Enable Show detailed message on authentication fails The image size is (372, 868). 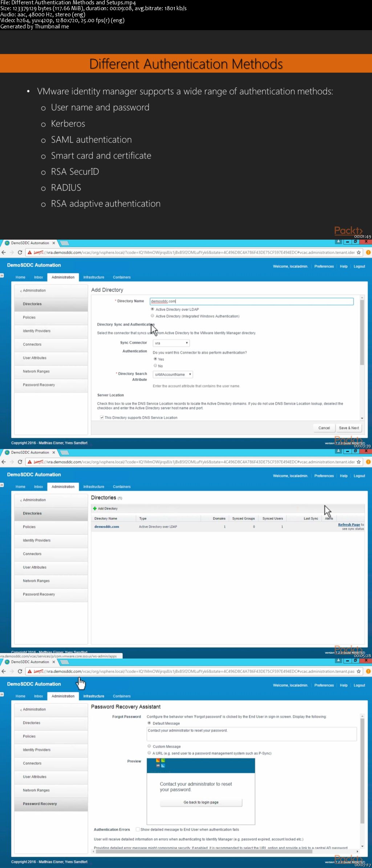pos(138,829)
